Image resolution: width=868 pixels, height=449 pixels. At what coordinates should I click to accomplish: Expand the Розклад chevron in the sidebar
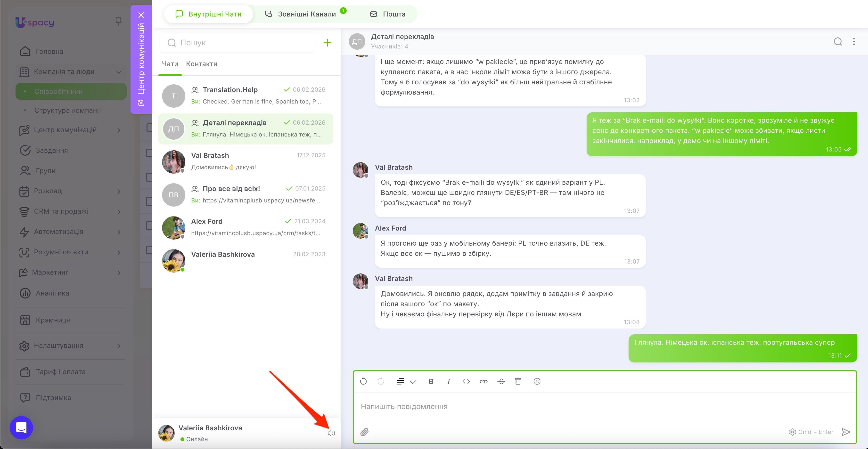click(x=119, y=191)
